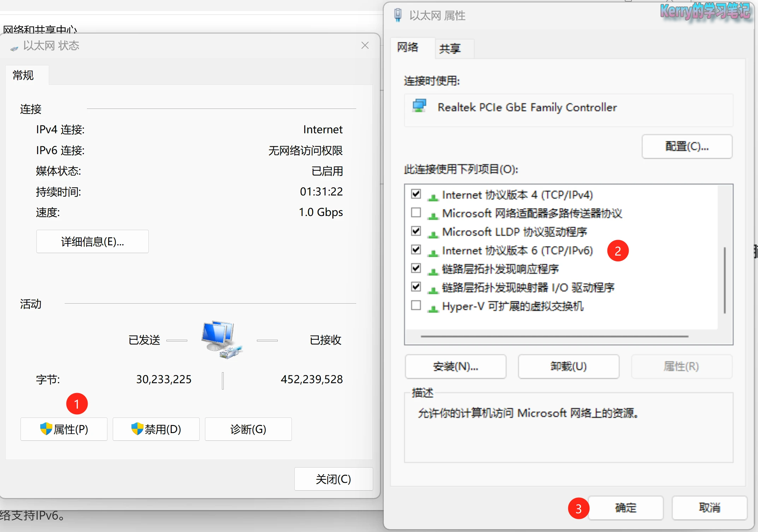Uncheck 链路层拓扑发现响应程序 checkbox
Viewport: 758px width, 532px height.
[416, 268]
